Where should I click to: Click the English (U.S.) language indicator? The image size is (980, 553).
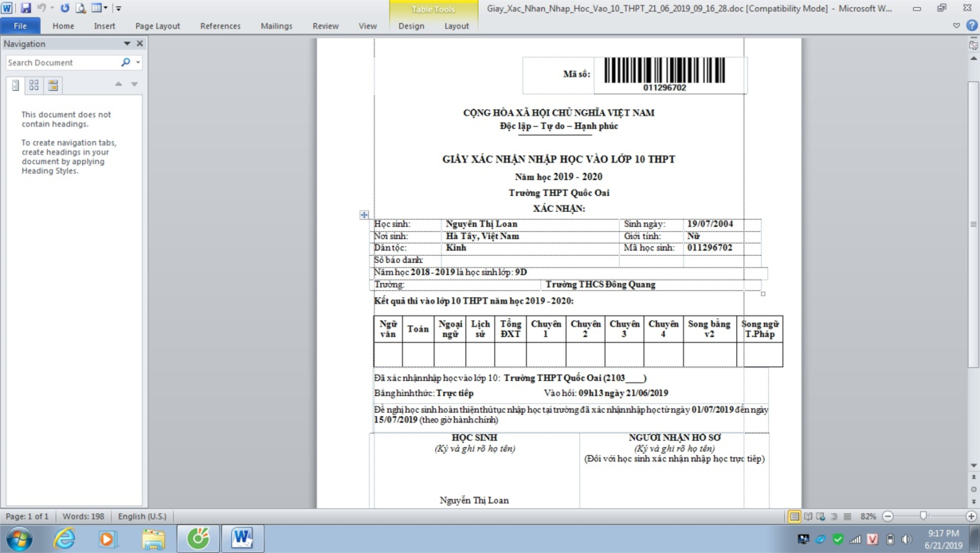142,516
